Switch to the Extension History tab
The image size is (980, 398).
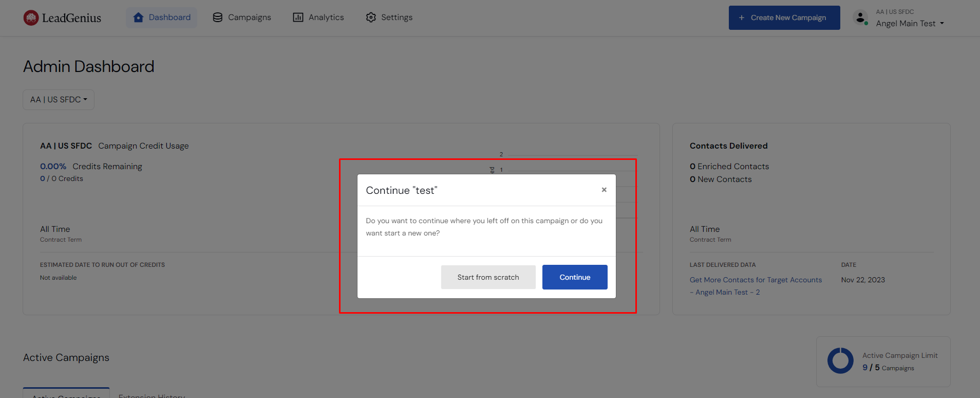point(152,395)
